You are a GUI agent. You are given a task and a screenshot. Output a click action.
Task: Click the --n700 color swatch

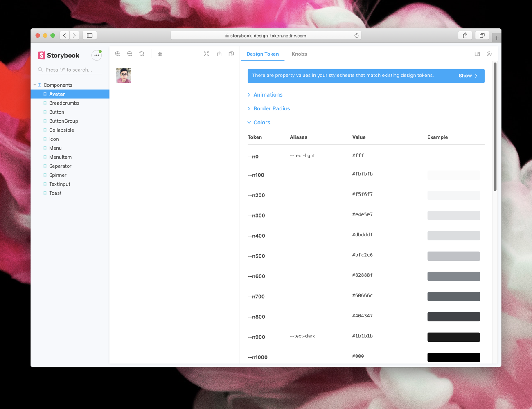[x=453, y=297]
